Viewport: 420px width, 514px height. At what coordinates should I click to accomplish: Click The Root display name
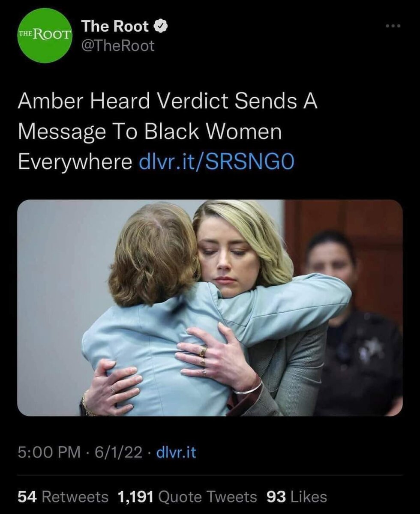pos(116,27)
